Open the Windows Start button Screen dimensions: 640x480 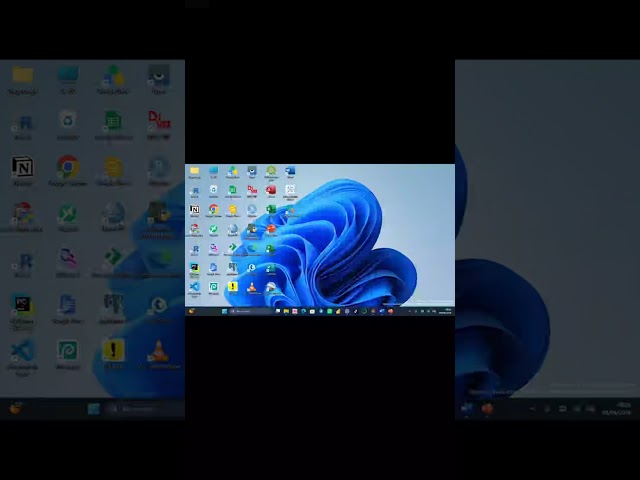click(x=224, y=311)
